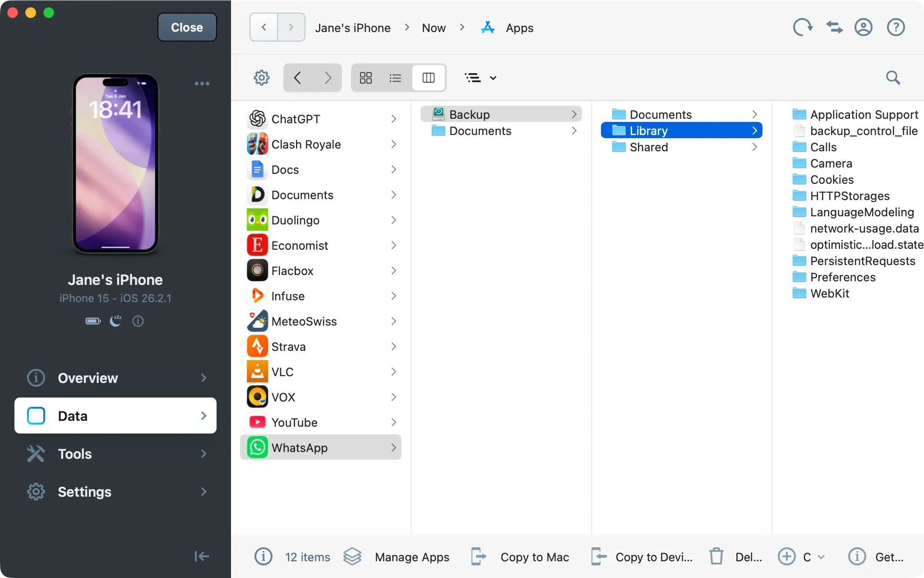Open the WebKit folder
This screenshot has width=924, height=578.
pos(821,293)
